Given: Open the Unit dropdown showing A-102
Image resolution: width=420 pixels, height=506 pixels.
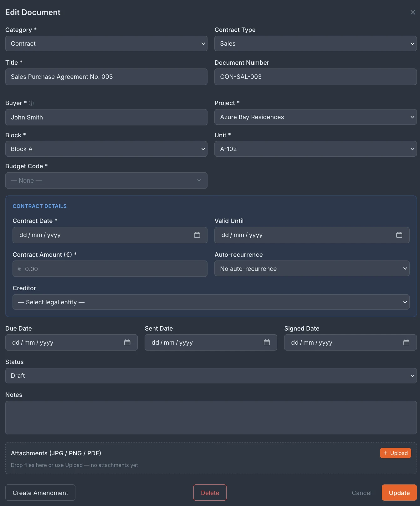Looking at the screenshot, I should tap(315, 149).
